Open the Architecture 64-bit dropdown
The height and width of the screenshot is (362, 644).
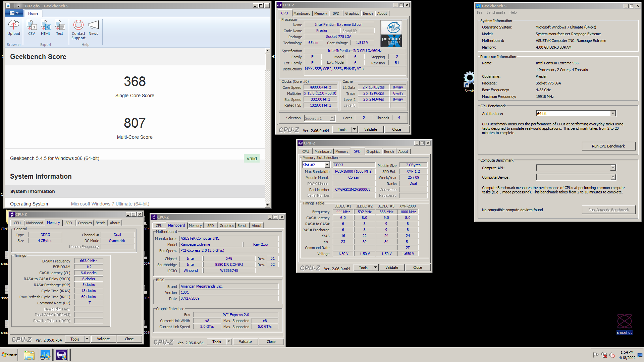pyautogui.click(x=576, y=114)
